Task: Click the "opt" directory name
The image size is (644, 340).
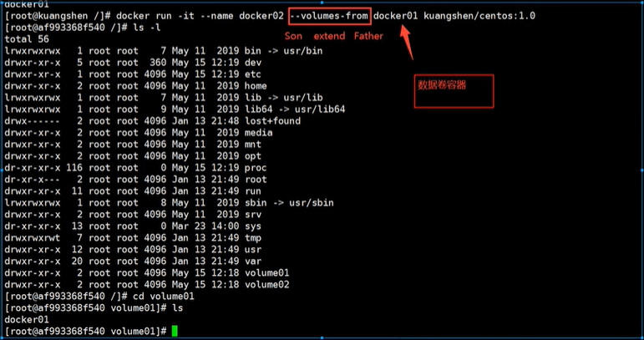Action: [x=252, y=156]
